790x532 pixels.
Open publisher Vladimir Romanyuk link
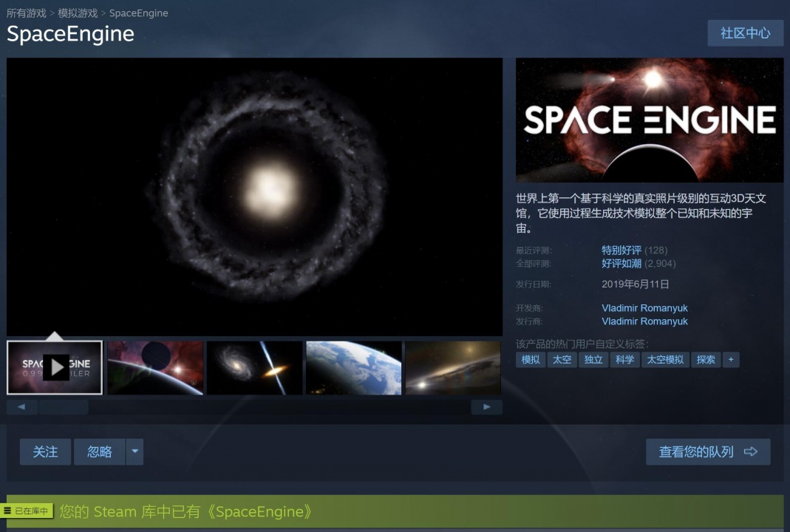pos(644,321)
